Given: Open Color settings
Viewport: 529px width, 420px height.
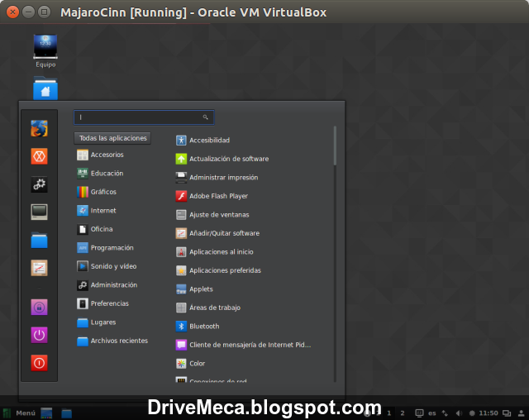Looking at the screenshot, I should (190, 363).
